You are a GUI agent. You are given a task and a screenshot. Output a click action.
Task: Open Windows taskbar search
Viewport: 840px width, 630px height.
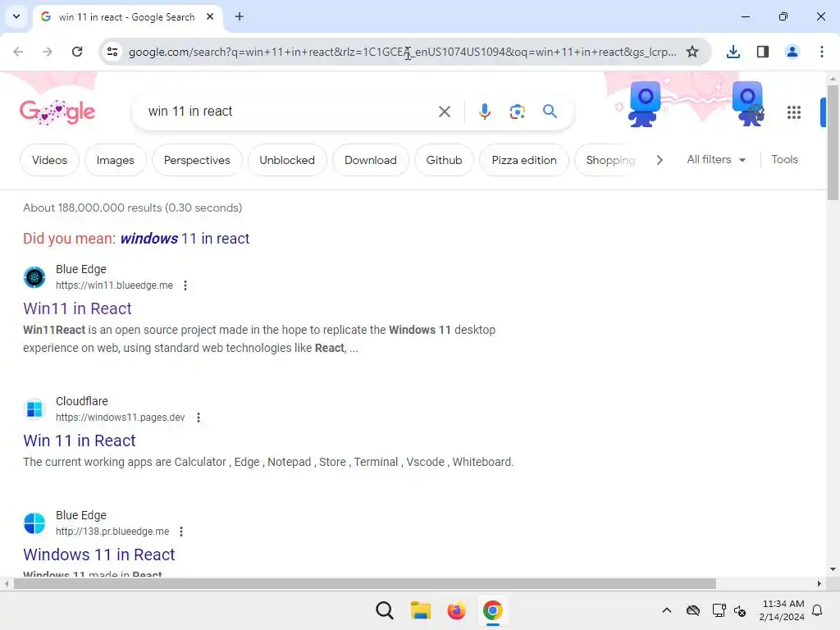tap(384, 610)
